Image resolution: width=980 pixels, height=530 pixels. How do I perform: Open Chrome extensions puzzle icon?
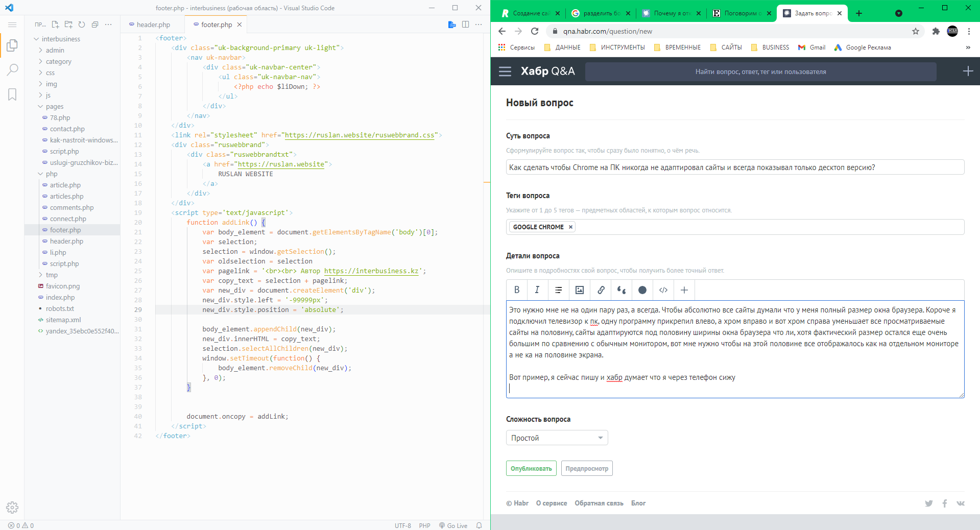tap(936, 31)
